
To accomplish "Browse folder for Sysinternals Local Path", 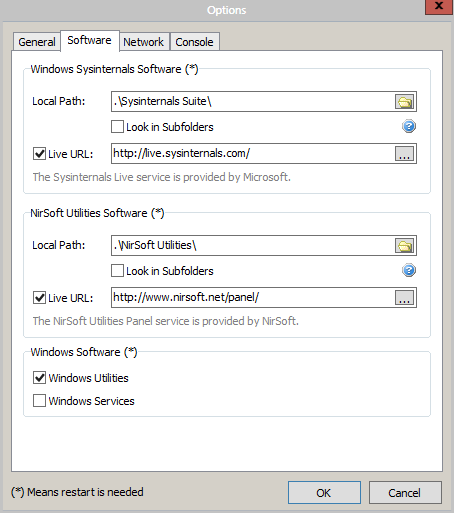I will click(x=405, y=102).
